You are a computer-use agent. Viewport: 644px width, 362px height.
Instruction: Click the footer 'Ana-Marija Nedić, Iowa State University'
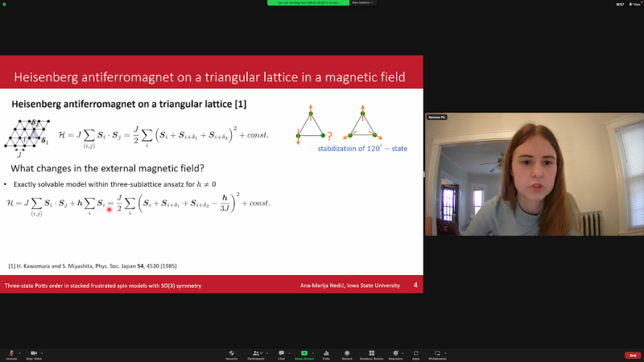click(350, 286)
